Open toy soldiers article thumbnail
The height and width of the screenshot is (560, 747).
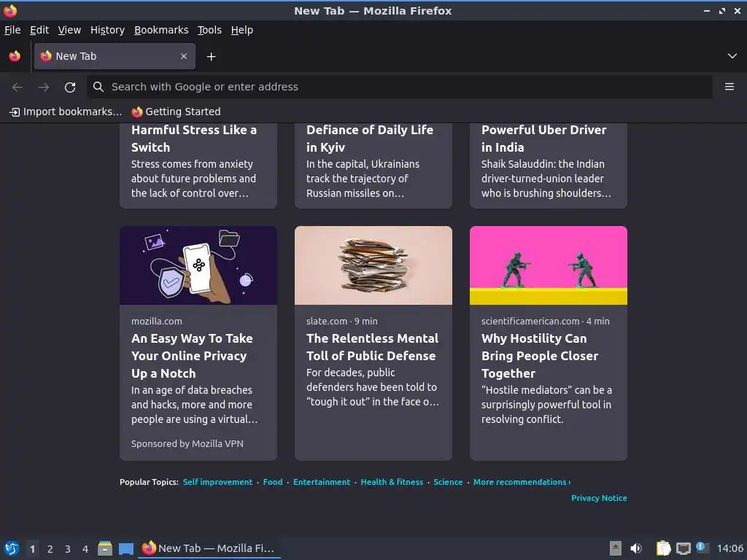pyautogui.click(x=549, y=265)
